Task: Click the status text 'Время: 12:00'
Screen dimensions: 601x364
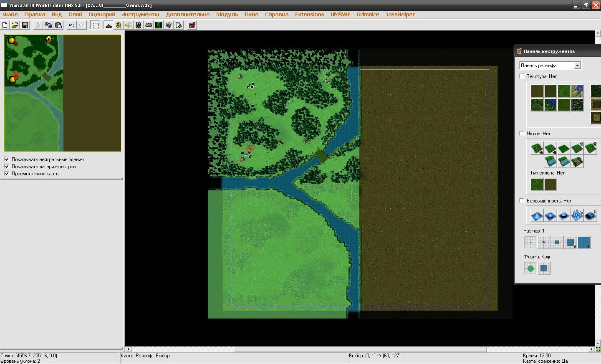Action: 537,356
